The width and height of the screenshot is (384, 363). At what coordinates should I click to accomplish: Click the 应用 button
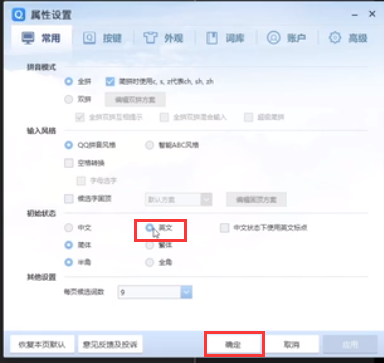pos(350,344)
